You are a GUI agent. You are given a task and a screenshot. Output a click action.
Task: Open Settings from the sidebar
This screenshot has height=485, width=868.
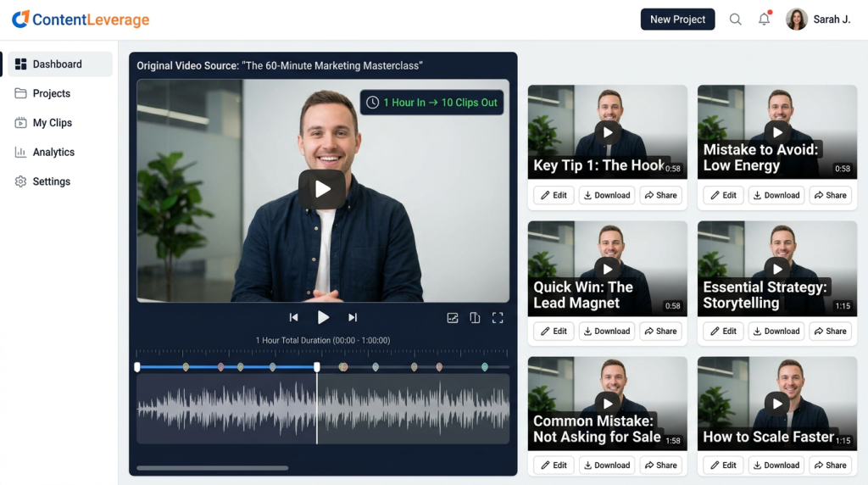(x=52, y=181)
